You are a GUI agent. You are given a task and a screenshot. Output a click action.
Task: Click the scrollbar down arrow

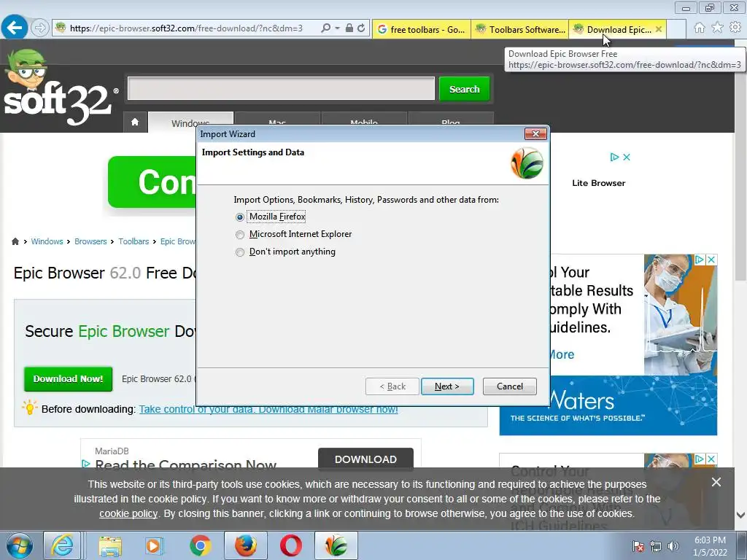[741, 515]
